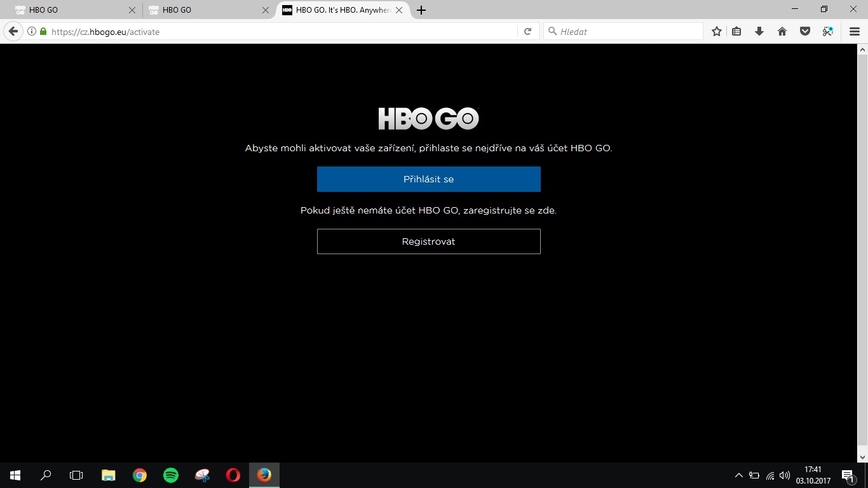The height and width of the screenshot is (488, 868).
Task: Bookmark this page with the star icon
Action: click(x=717, y=31)
